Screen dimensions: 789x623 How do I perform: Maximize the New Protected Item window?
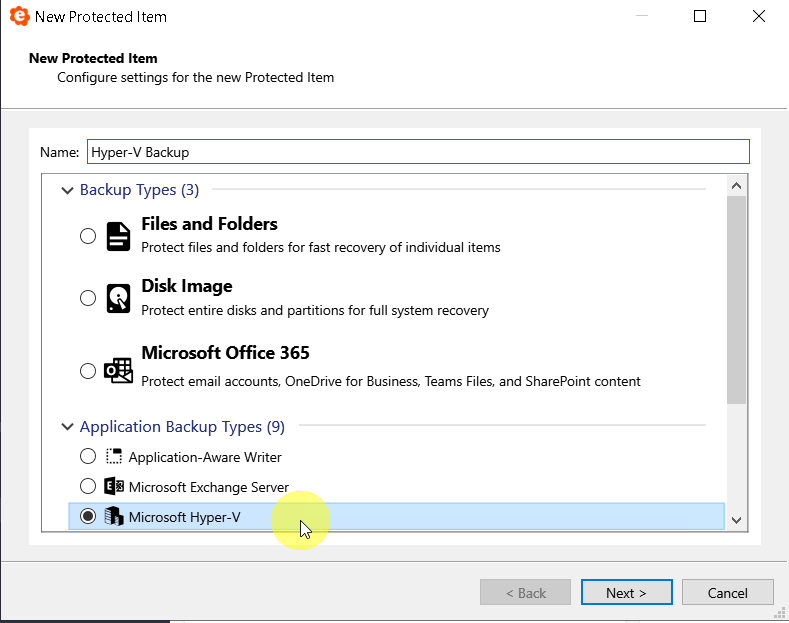pos(700,17)
